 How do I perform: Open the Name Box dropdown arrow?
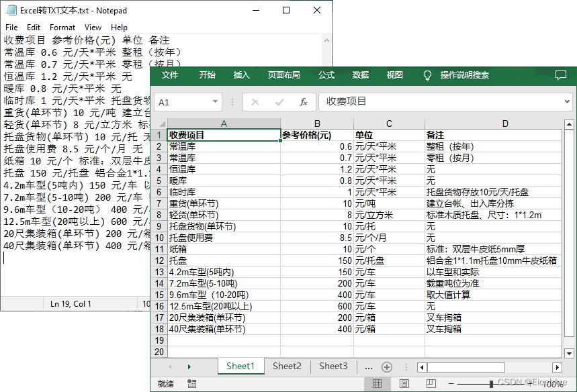coord(215,101)
